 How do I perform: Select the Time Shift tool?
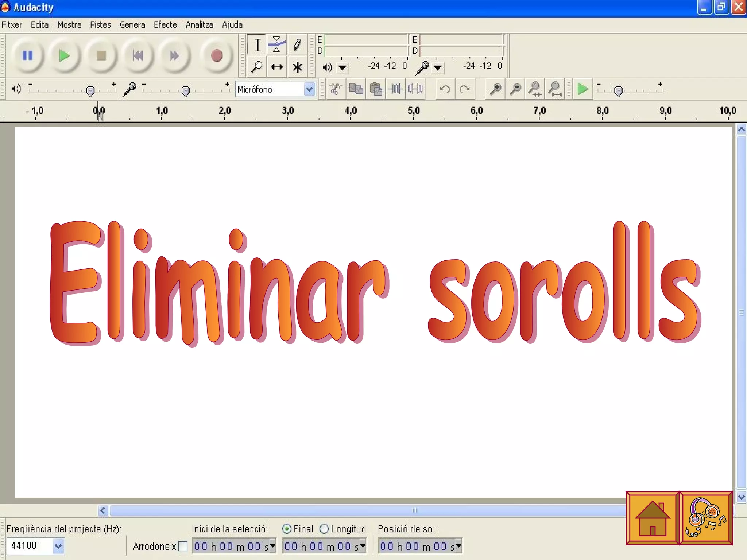(277, 67)
